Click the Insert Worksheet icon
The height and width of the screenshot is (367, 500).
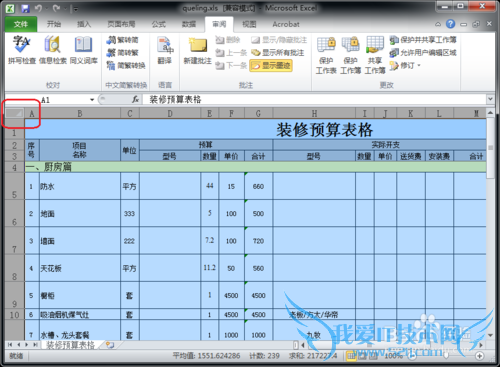(x=109, y=345)
